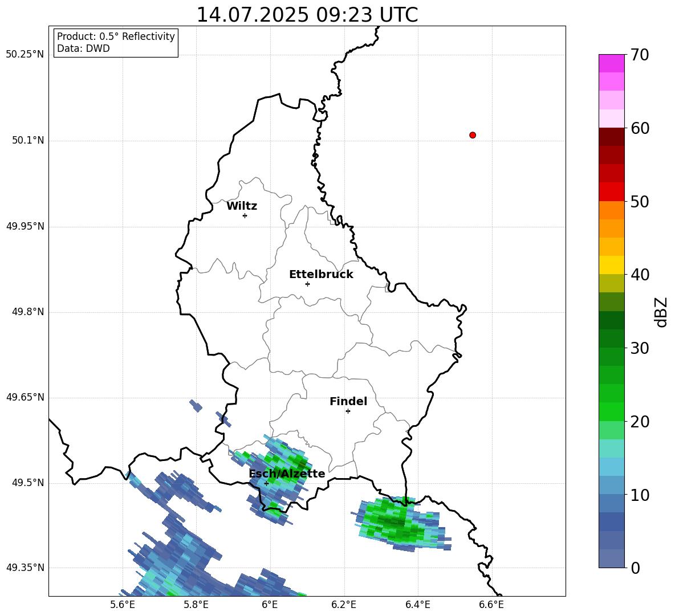
Task: Click the 60 colorbar tick label
Action: [x=640, y=128]
